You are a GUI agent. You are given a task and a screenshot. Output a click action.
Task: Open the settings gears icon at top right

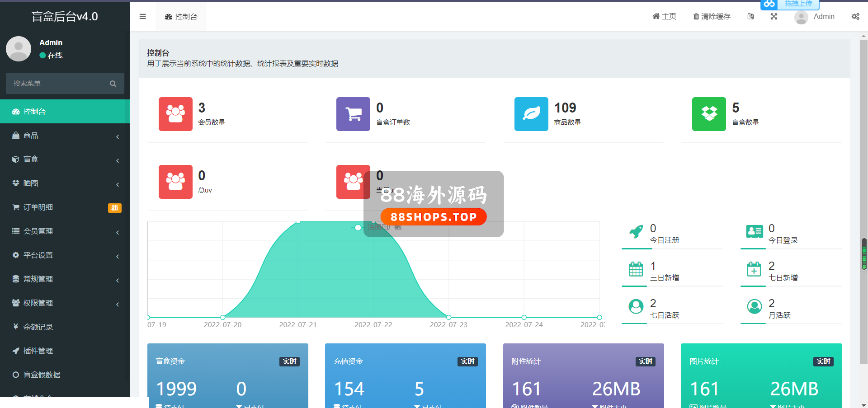[x=855, y=17]
